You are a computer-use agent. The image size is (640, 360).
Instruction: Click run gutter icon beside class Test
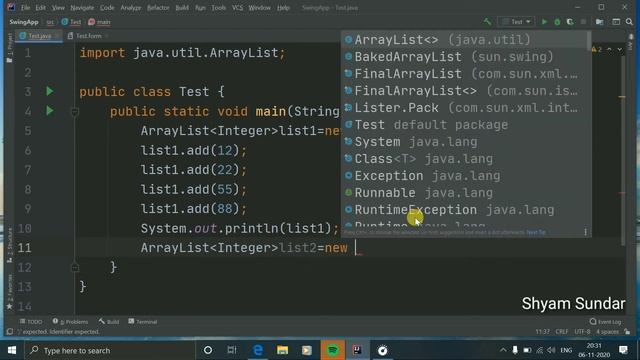50,91
